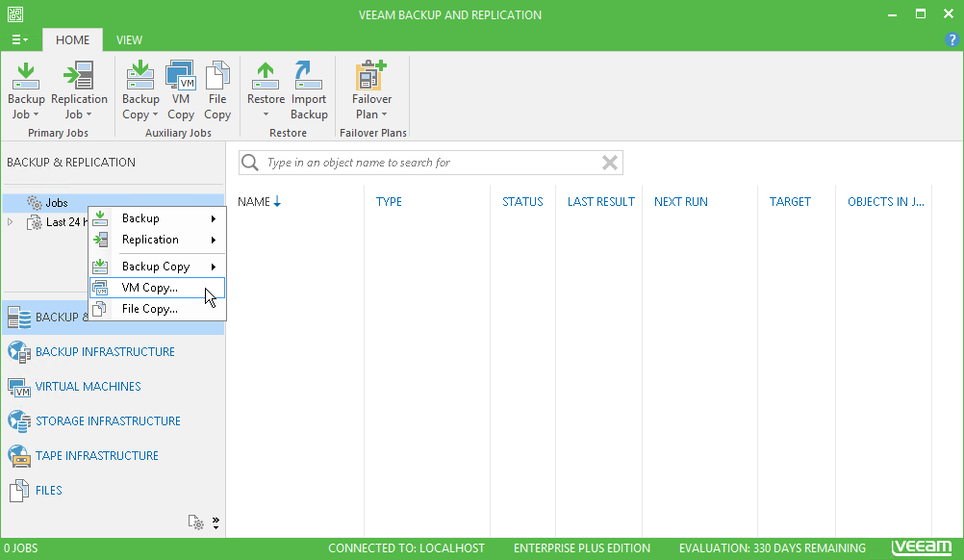Click the Backup Job ribbon icon
Screen dimensions: 964x560
point(26,76)
